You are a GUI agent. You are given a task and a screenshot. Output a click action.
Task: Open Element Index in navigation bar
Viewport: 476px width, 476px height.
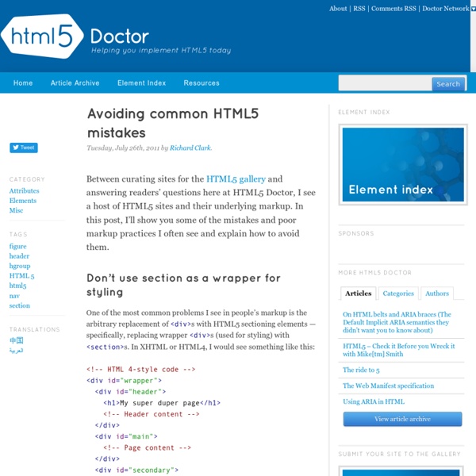[x=141, y=83]
